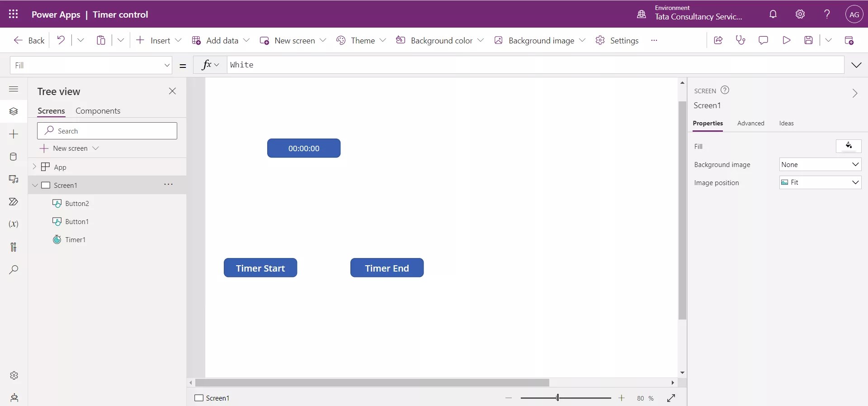Toggle the hamburger menu in left rail
Viewport: 868px width, 406px height.
[x=14, y=89]
